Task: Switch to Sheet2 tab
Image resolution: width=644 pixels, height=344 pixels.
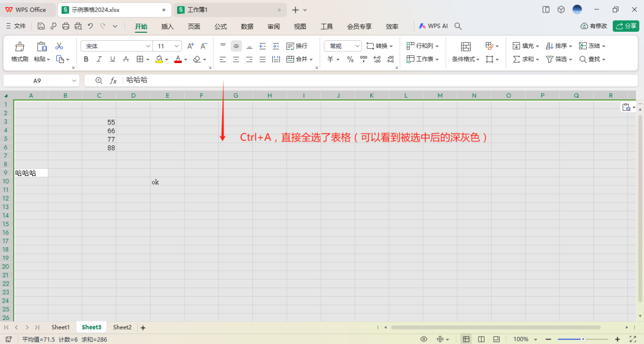Action: click(122, 327)
